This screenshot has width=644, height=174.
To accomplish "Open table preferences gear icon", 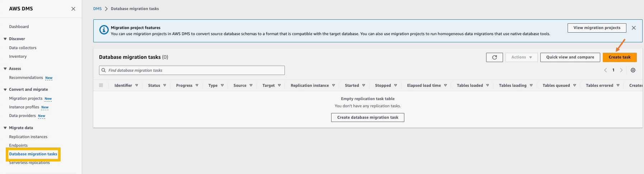I will pos(633,70).
